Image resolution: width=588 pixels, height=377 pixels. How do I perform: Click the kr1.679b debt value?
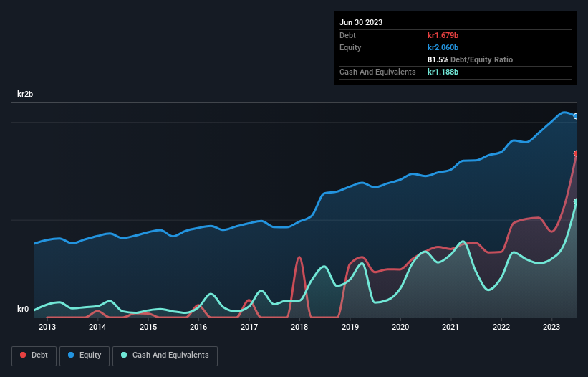[443, 35]
